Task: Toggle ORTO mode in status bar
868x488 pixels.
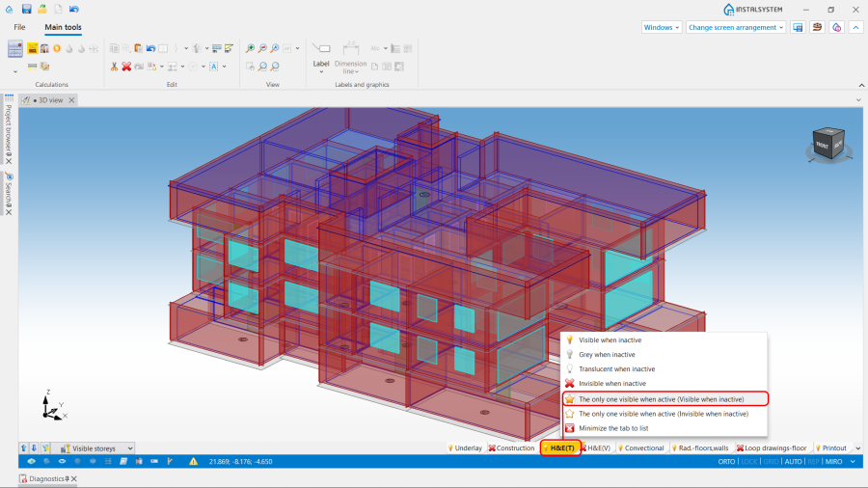Action: click(x=726, y=462)
